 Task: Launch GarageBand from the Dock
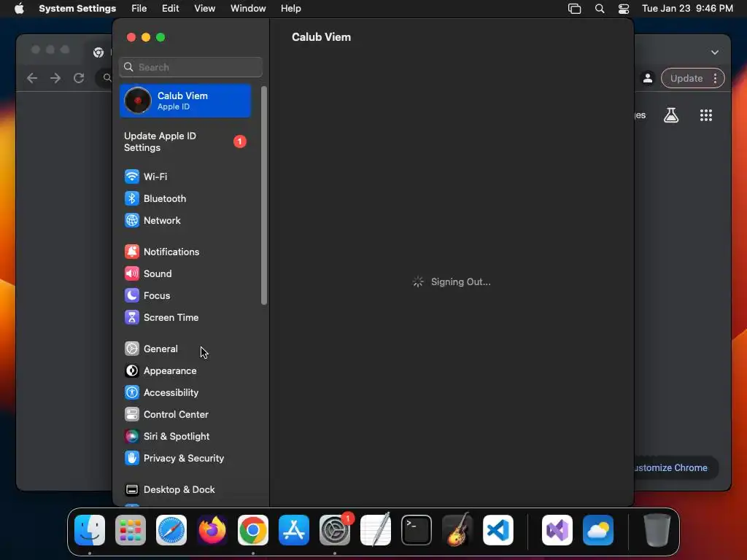click(458, 530)
